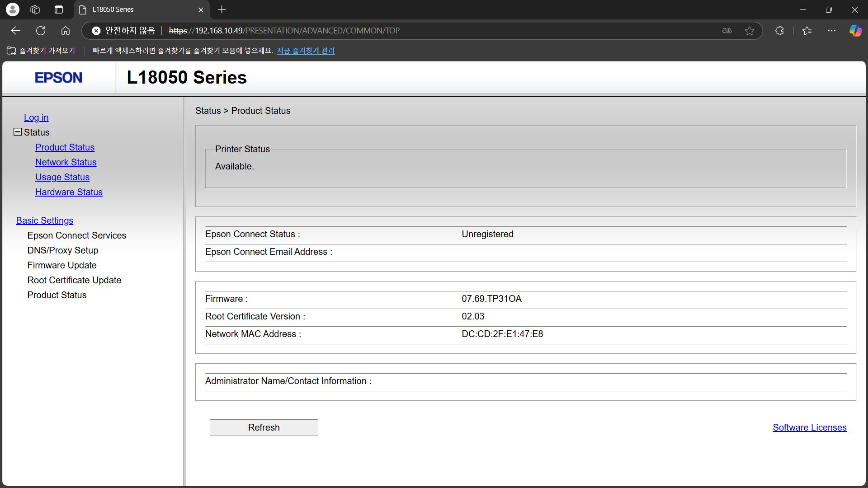
Task: Restore down the browser window
Action: (x=829, y=9)
